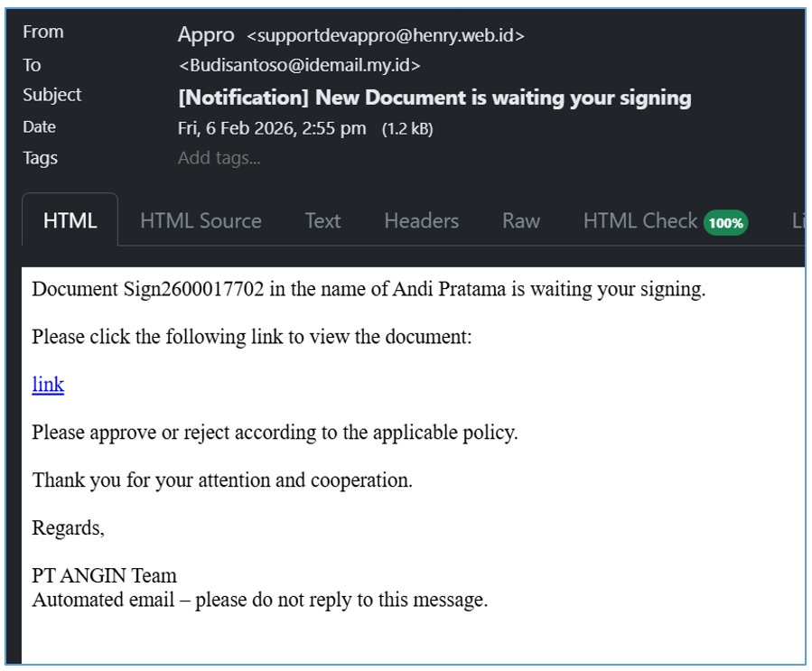The width and height of the screenshot is (812, 671).
Task: Show the Raw message tab
Action: [521, 221]
